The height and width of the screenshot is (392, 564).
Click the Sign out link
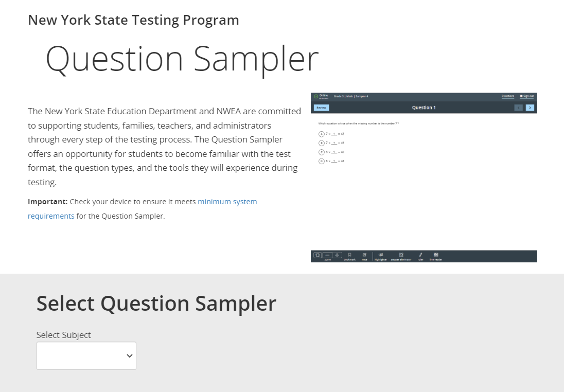coord(527,96)
